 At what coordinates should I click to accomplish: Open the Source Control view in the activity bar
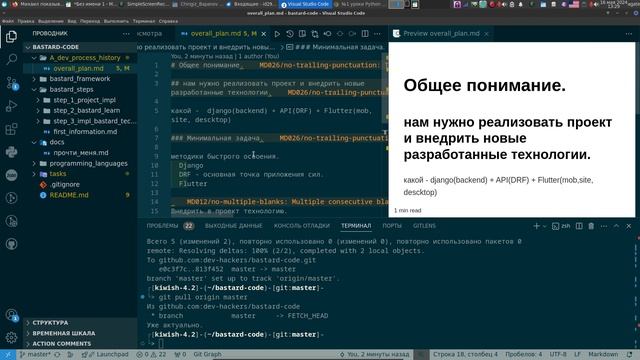coord(11,83)
